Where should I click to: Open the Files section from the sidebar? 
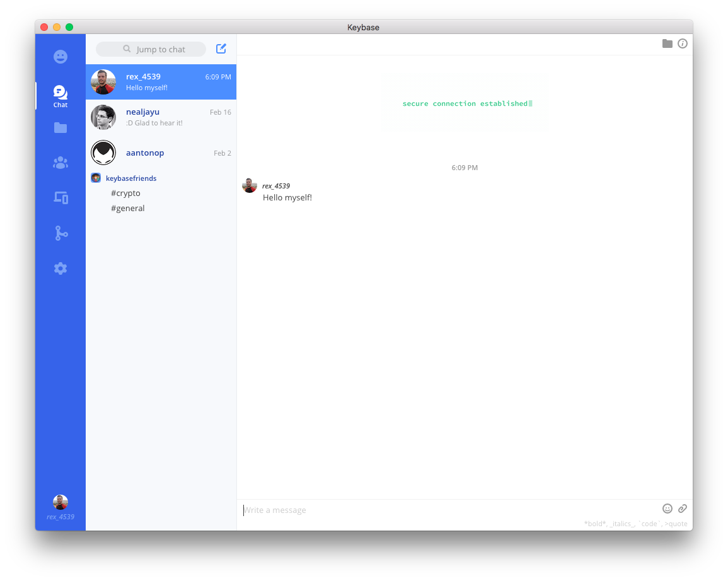click(x=60, y=127)
